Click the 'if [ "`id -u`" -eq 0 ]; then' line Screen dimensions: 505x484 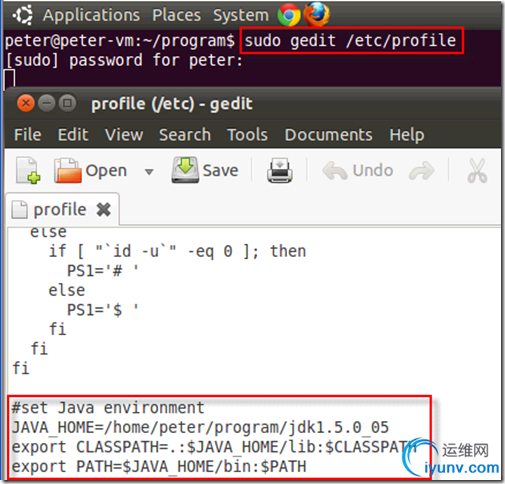(177, 251)
